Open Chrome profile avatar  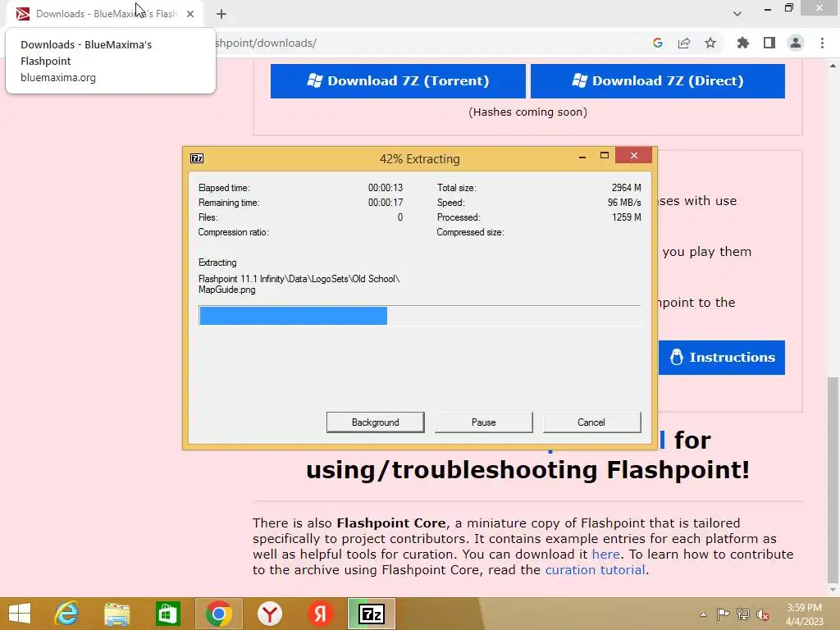coord(796,43)
